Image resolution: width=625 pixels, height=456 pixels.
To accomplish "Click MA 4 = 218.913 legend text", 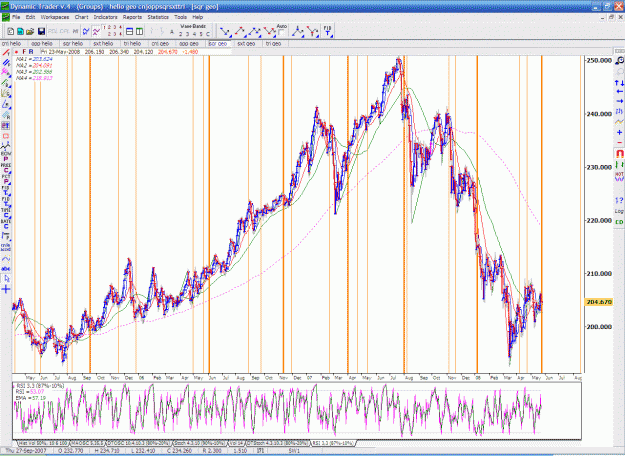I will 34,78.
